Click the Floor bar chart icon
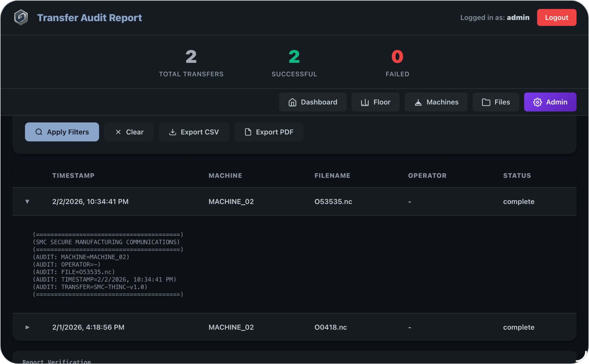This screenshot has width=589, height=364. click(x=365, y=102)
